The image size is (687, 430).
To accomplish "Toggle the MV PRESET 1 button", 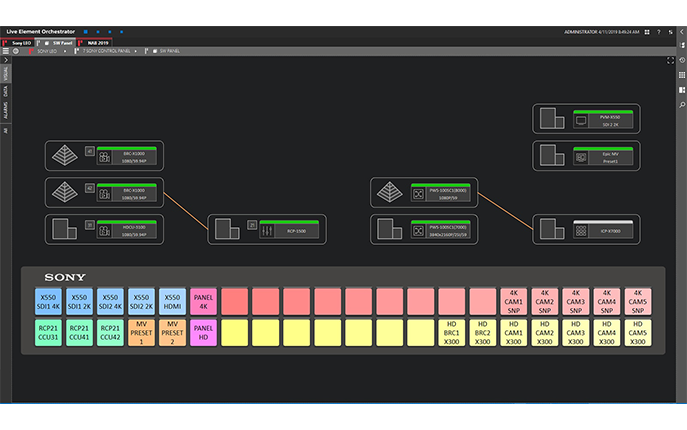I will [x=141, y=332].
